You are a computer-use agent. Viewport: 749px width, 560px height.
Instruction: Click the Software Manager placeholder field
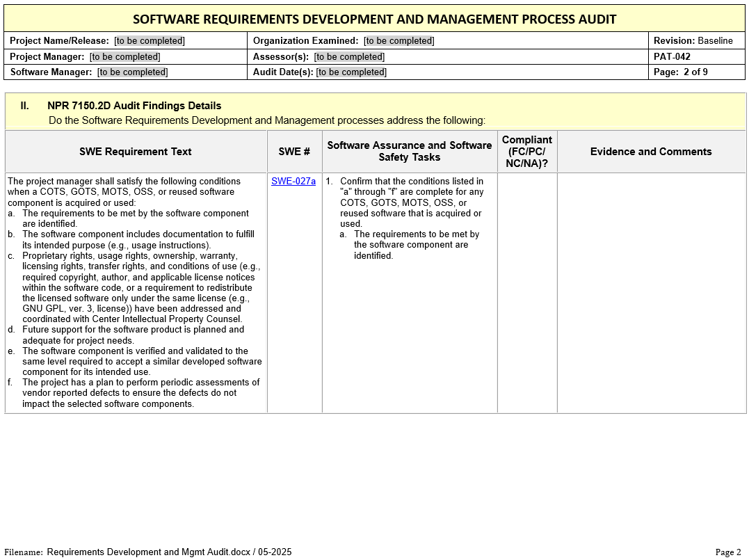click(x=132, y=72)
